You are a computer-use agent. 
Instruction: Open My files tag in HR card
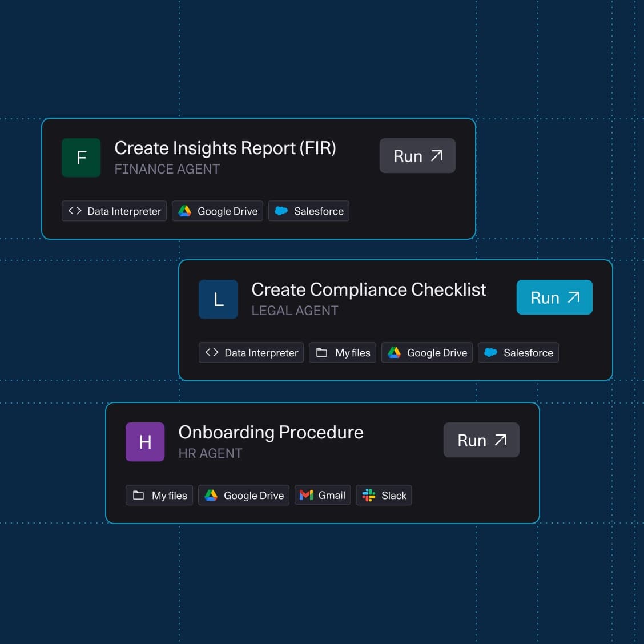tap(160, 496)
